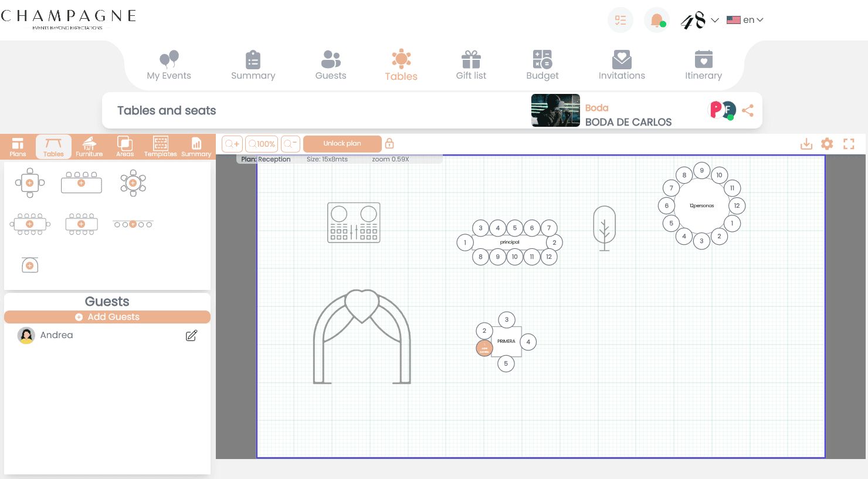Switch to the Guests tab

[330, 65]
